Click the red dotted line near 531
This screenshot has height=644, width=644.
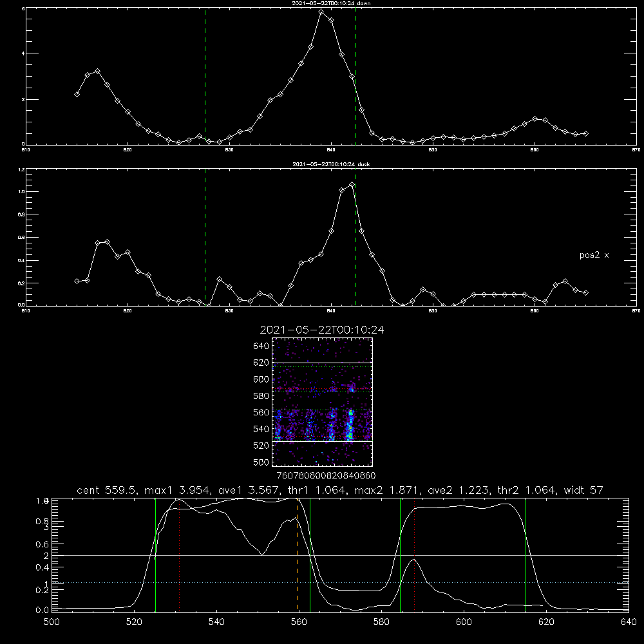(x=179, y=555)
